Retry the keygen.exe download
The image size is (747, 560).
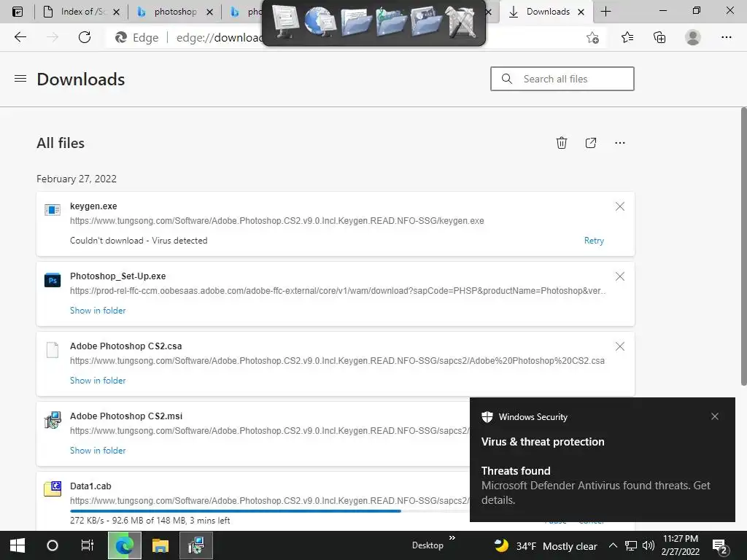point(594,241)
